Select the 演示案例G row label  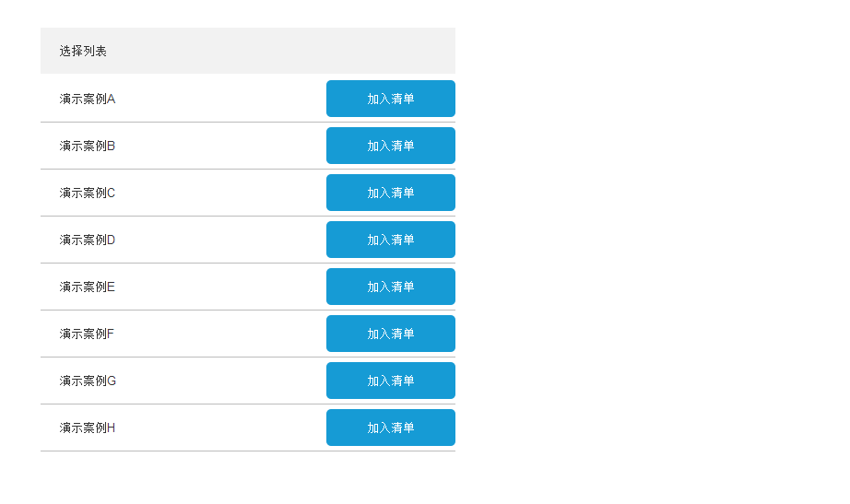pos(88,381)
